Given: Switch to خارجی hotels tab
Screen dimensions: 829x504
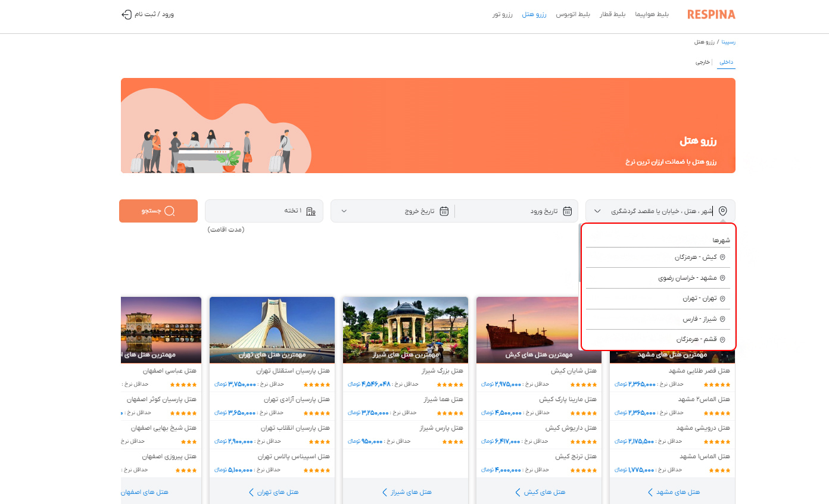Looking at the screenshot, I should [x=703, y=62].
